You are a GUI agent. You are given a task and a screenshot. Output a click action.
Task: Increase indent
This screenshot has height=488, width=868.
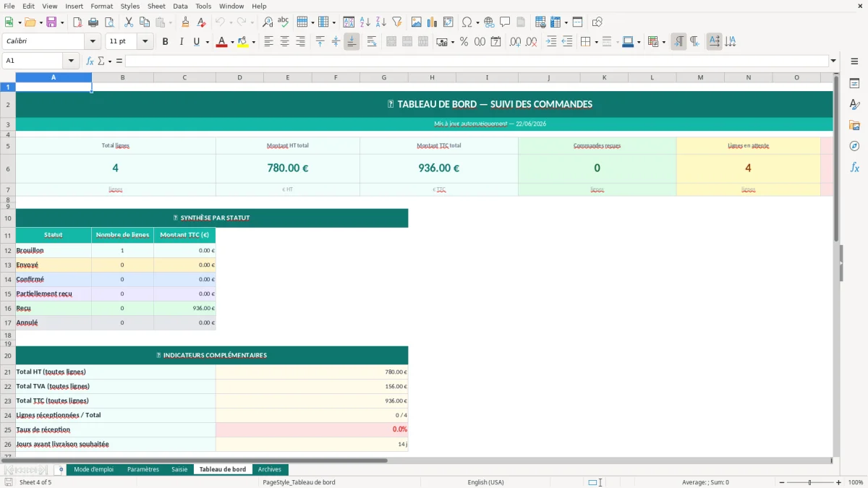(x=551, y=42)
